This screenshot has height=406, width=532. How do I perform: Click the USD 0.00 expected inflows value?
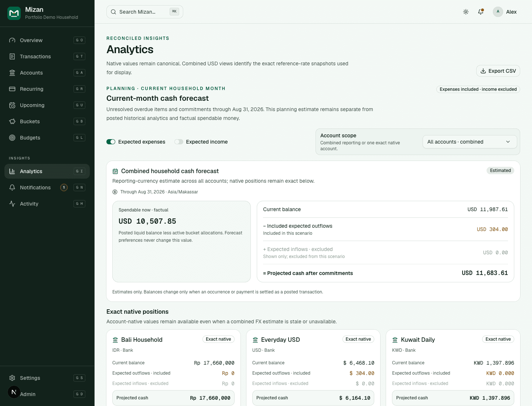(495, 252)
